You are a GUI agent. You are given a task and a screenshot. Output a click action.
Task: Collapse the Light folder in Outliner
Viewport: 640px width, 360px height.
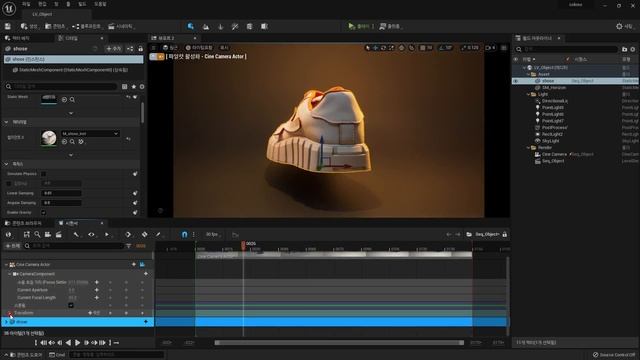pyautogui.click(x=528, y=94)
